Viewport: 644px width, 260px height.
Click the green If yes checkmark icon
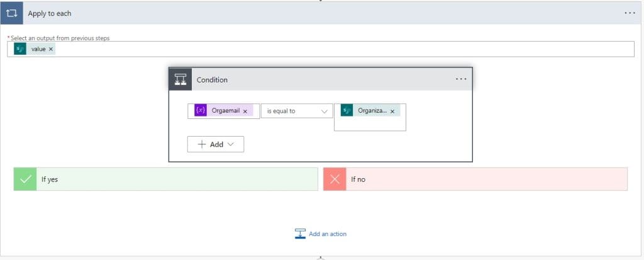click(25, 179)
